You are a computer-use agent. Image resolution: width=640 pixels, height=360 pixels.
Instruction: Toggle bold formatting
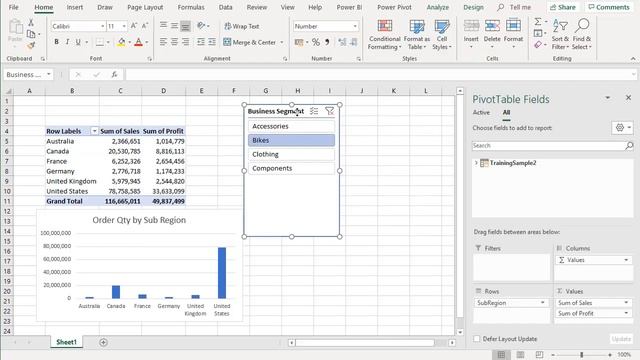[x=56, y=42]
